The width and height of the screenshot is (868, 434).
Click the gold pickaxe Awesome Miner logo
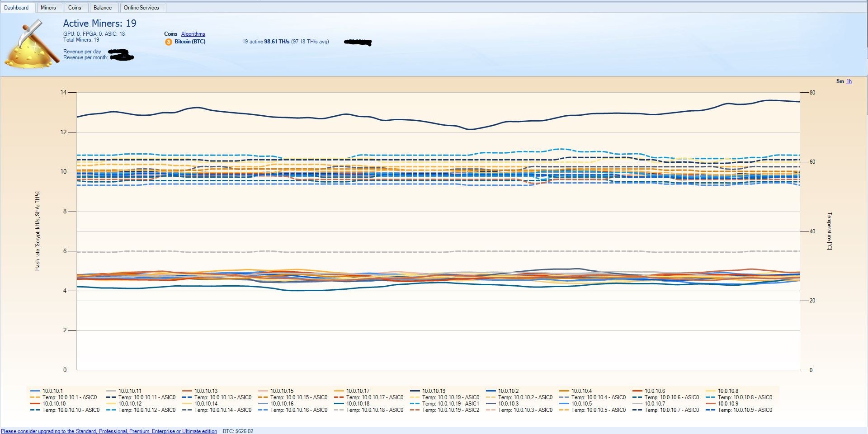[32, 44]
